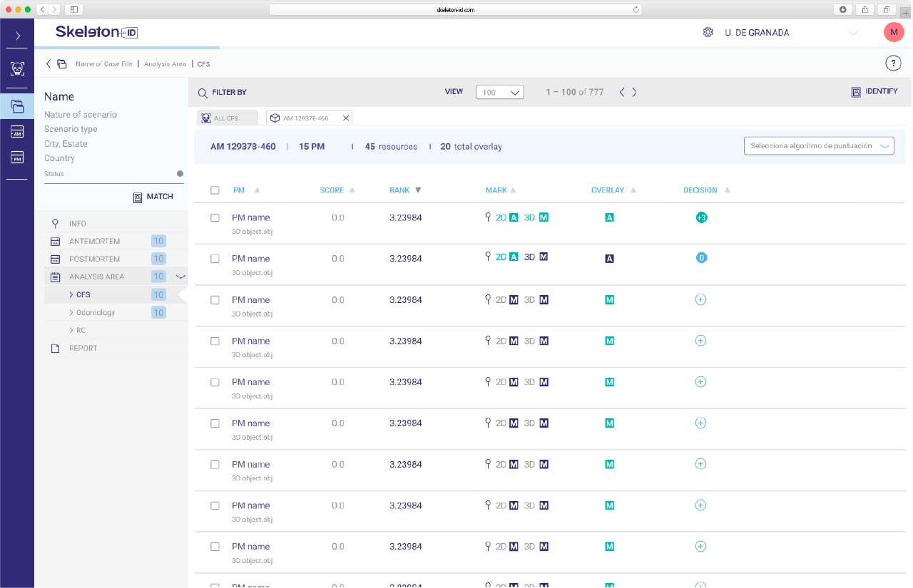Screen dimensions: 913x588
Task: Click the +3 decision badge in first row
Action: point(701,217)
